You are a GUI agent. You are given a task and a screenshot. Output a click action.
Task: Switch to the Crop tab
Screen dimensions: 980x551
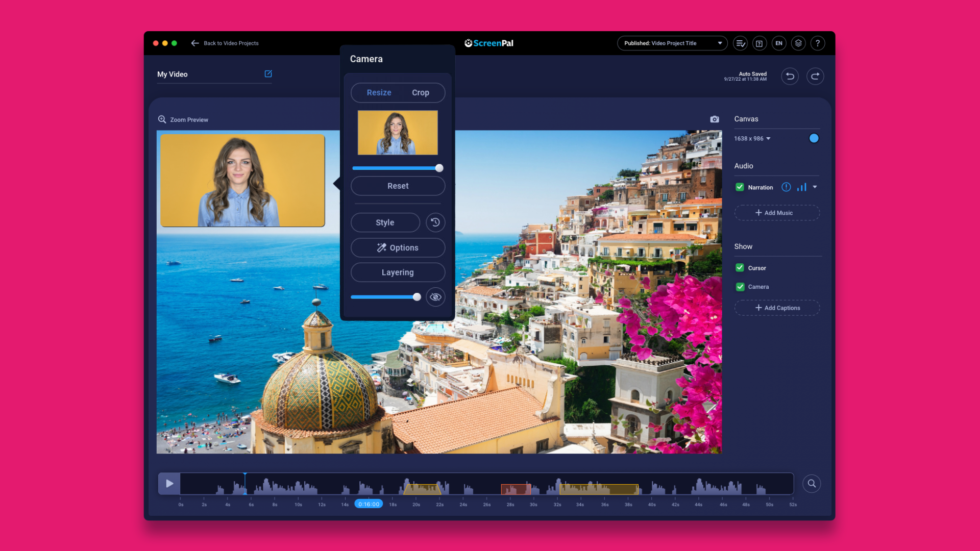[420, 92]
